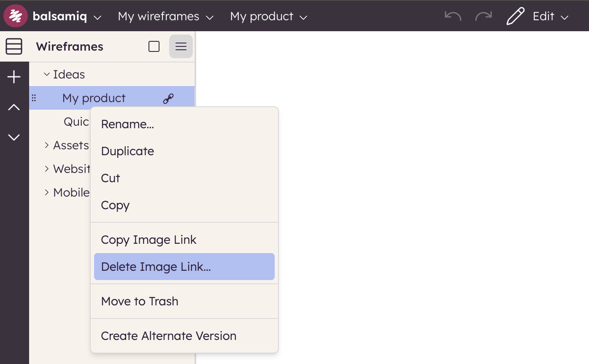
Task: Click the Balsamiq logo icon
Action: (x=16, y=16)
